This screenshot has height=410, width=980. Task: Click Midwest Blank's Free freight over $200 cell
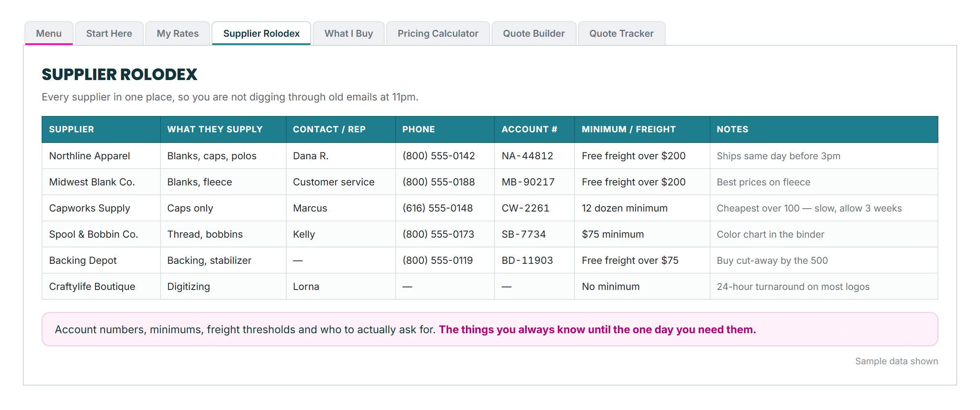pos(642,182)
